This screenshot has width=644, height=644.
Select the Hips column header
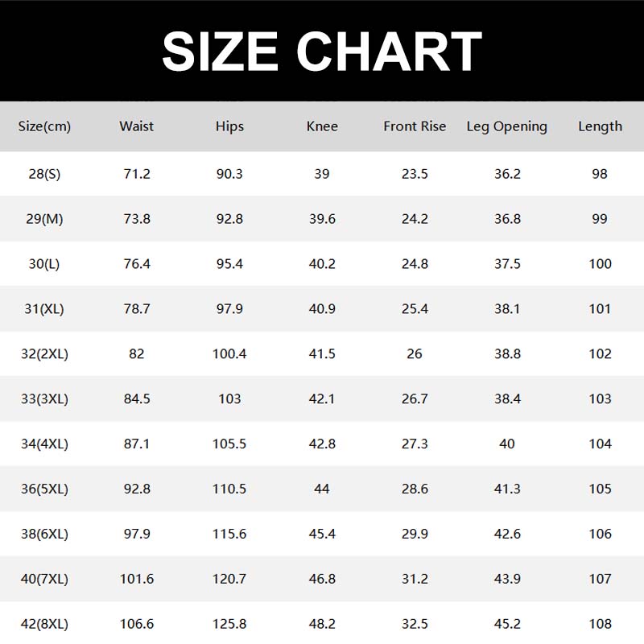(229, 126)
